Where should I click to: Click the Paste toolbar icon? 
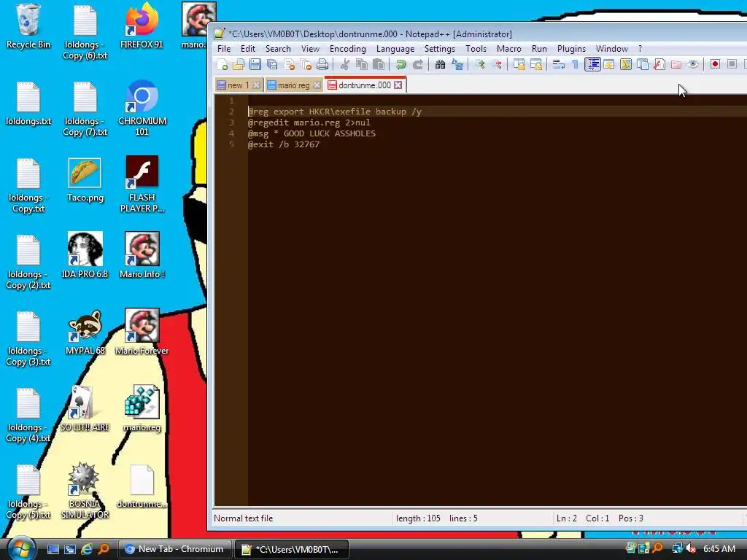coord(379,64)
